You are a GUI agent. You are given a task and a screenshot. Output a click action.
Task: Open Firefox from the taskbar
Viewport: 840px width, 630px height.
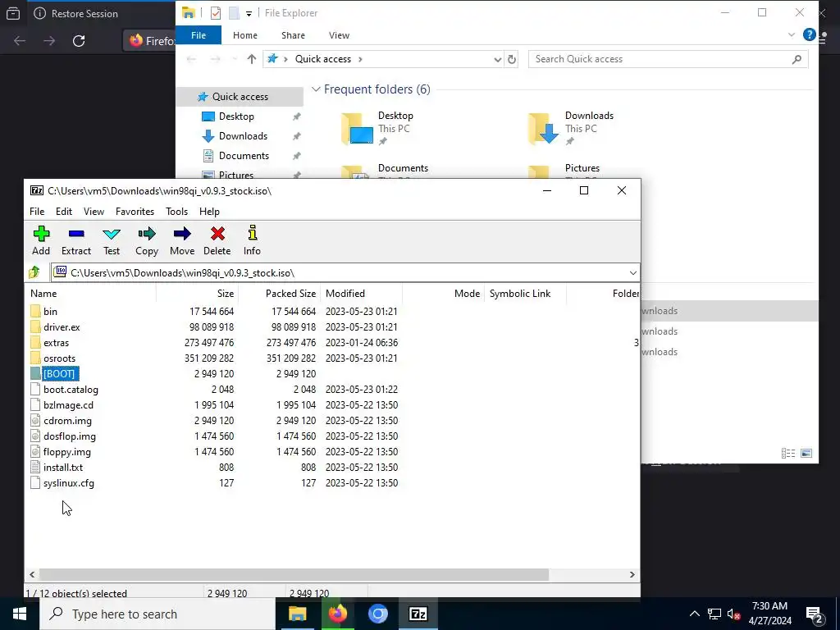(x=337, y=614)
